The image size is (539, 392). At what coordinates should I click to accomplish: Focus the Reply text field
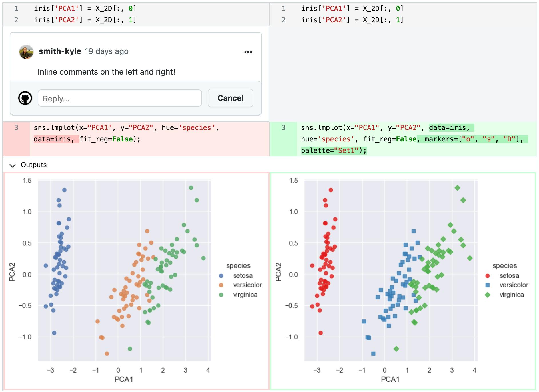coord(120,98)
